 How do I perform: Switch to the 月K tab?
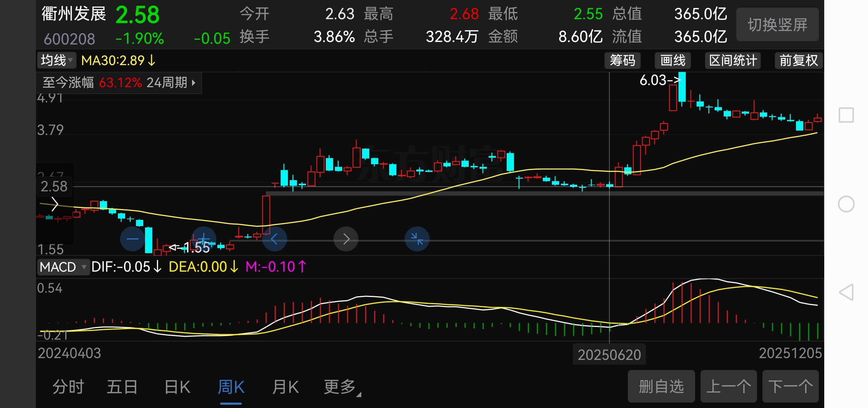[285, 387]
